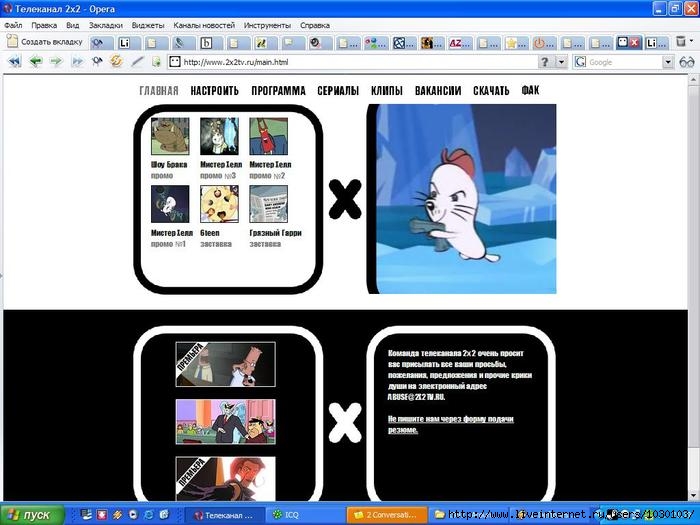Click the wand key icon in navigation bar
The width and height of the screenshot is (700, 525).
(97, 61)
